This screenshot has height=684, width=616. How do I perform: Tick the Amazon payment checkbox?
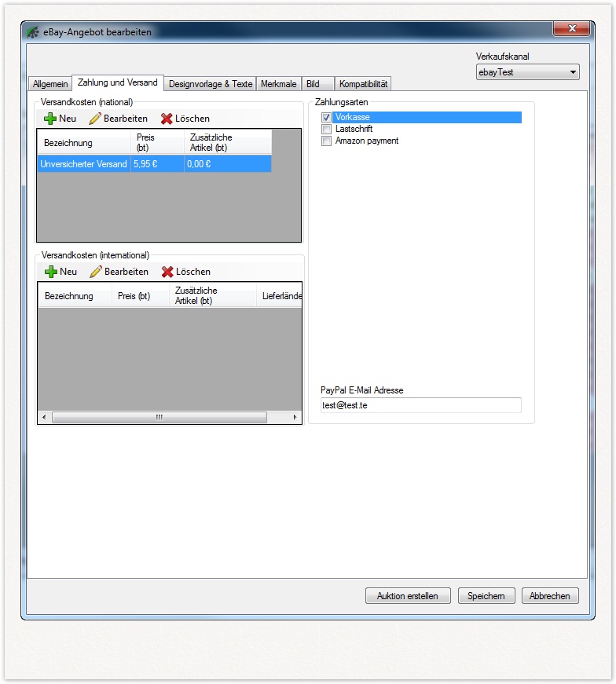pos(326,141)
